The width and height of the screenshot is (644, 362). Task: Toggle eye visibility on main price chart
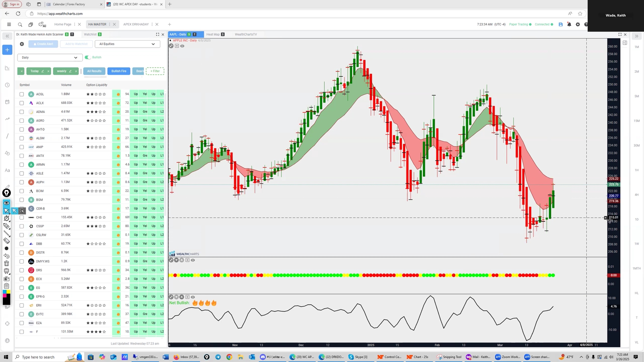coord(182,46)
